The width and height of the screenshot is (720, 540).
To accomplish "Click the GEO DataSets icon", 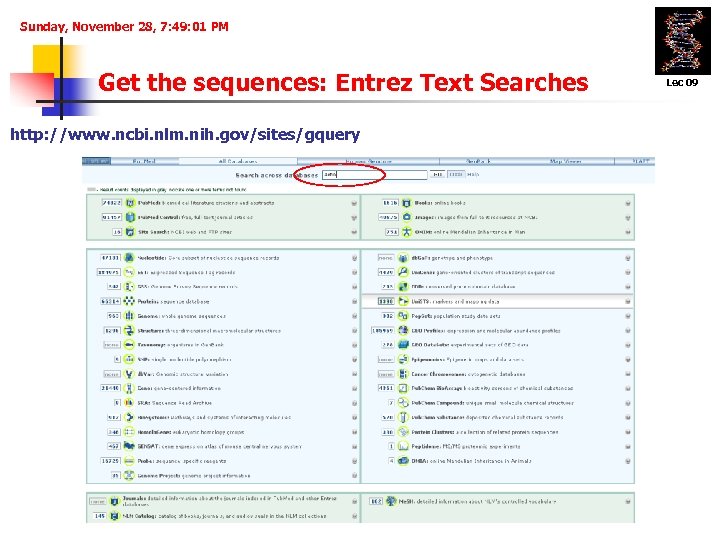I will [403, 345].
